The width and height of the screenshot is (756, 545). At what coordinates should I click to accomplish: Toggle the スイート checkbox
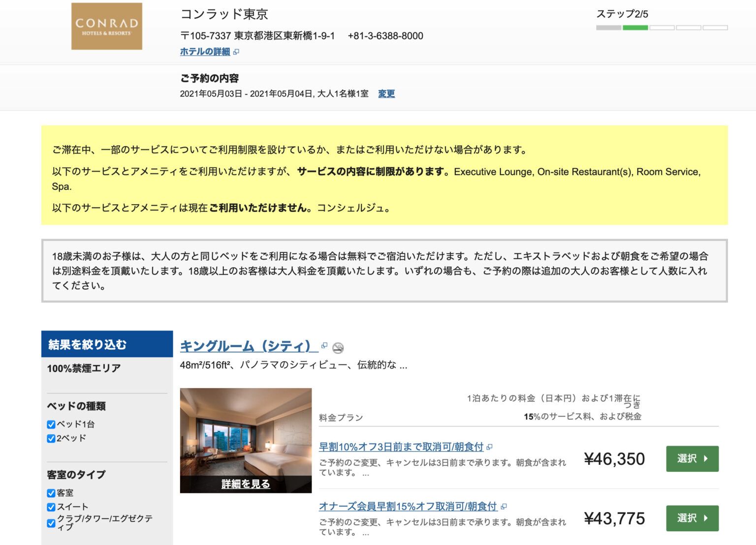(51, 507)
